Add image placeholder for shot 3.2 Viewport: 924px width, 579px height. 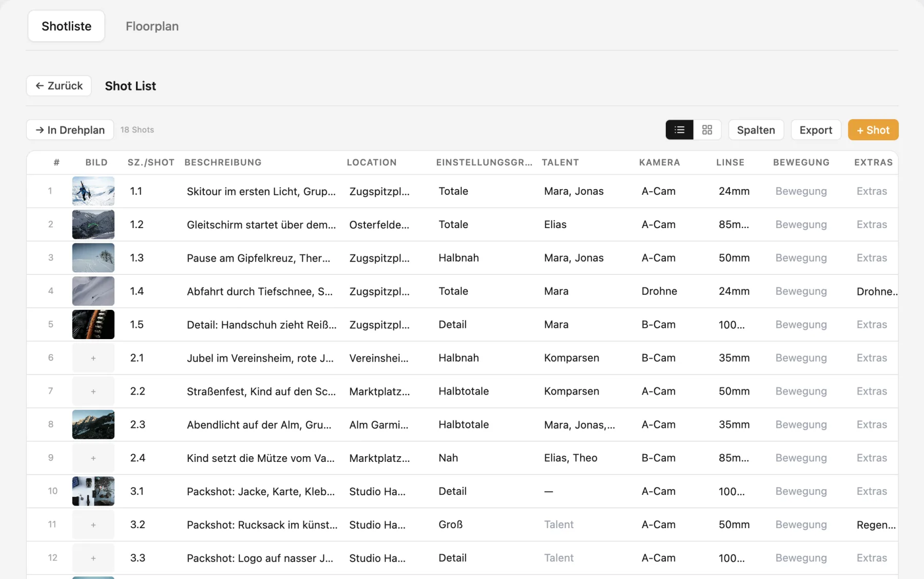pos(93,525)
